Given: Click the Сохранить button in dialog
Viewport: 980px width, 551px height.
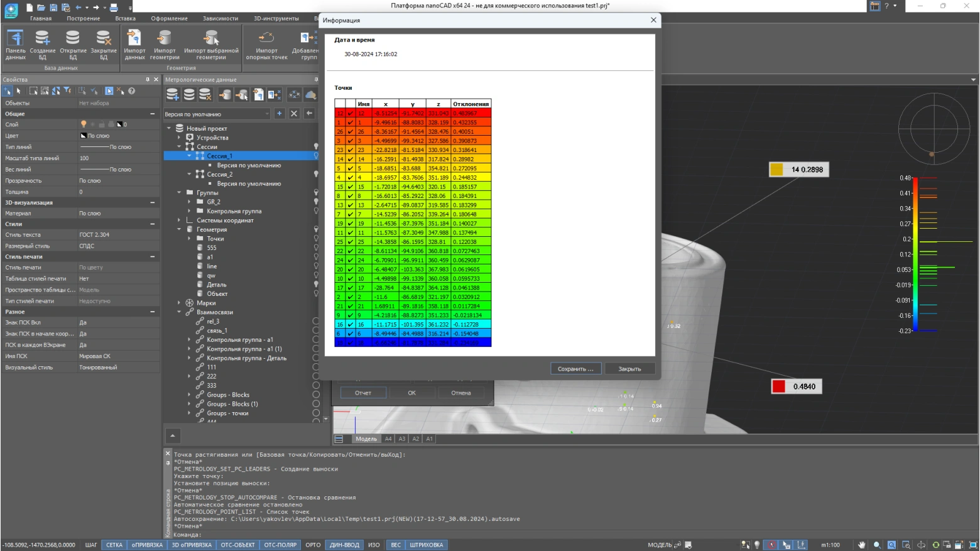Looking at the screenshot, I should pyautogui.click(x=575, y=369).
